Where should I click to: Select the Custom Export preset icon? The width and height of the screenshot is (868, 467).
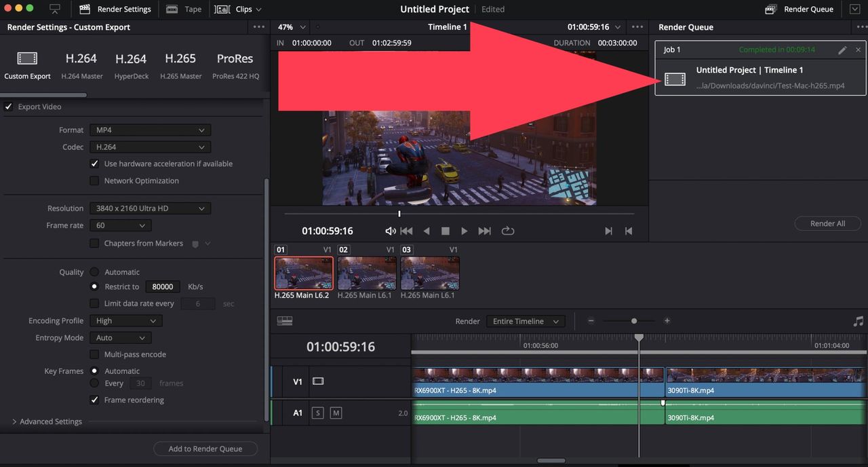[x=27, y=58]
